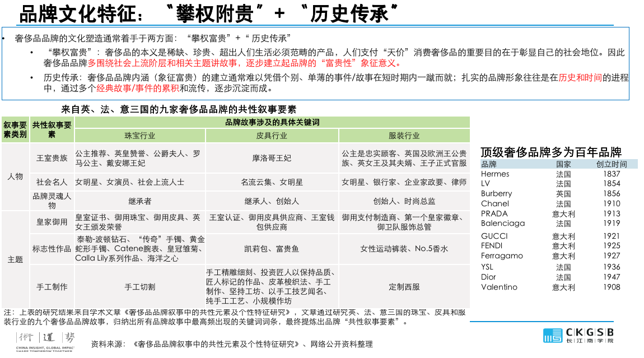Select the 皇家御用 row label
This screenshot has height=358, width=644.
tap(52, 222)
